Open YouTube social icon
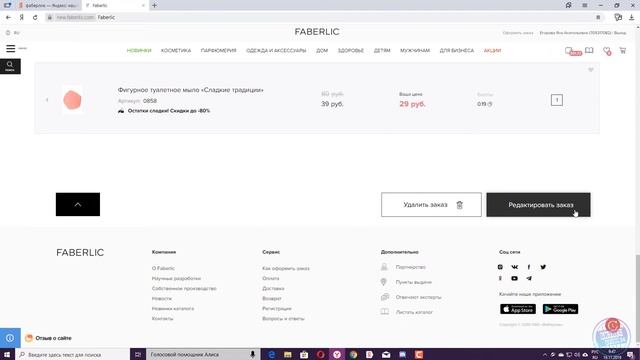This screenshot has height=360, width=640. point(514,278)
